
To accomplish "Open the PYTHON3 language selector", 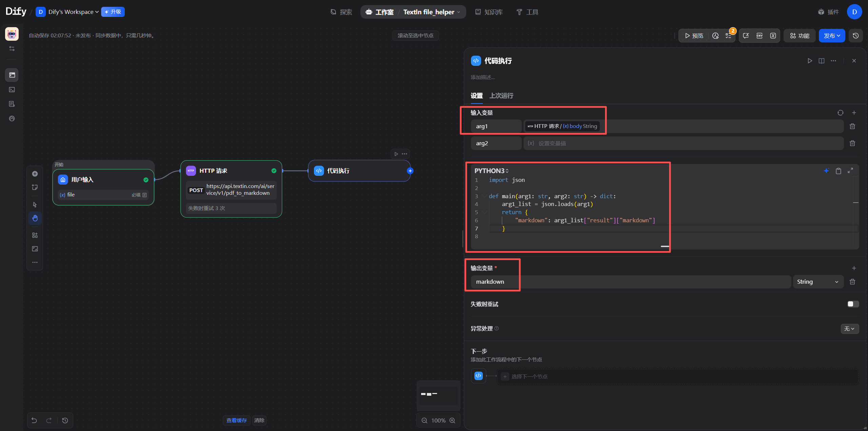I will pos(491,171).
